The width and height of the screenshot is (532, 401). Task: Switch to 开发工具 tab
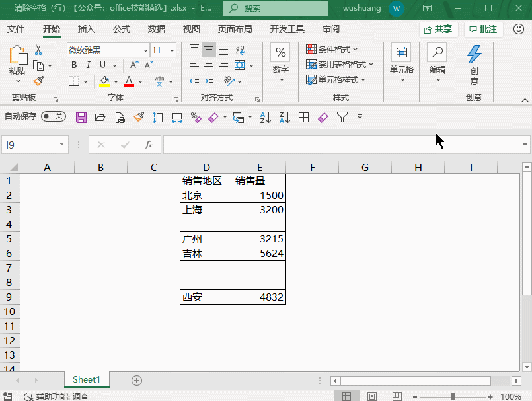(287, 29)
